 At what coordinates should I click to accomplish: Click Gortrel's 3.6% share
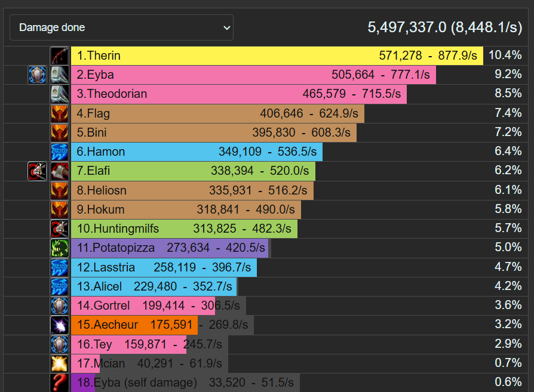pos(508,305)
